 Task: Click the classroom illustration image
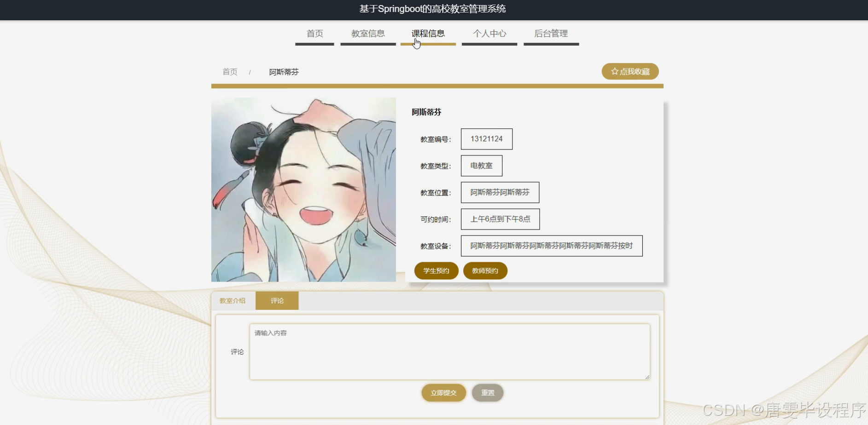303,190
